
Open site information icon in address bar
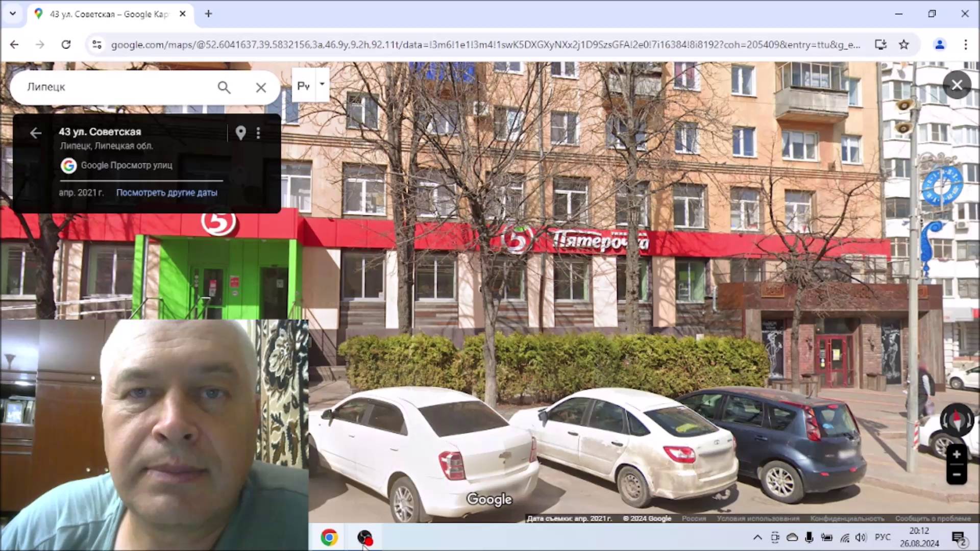click(x=97, y=44)
